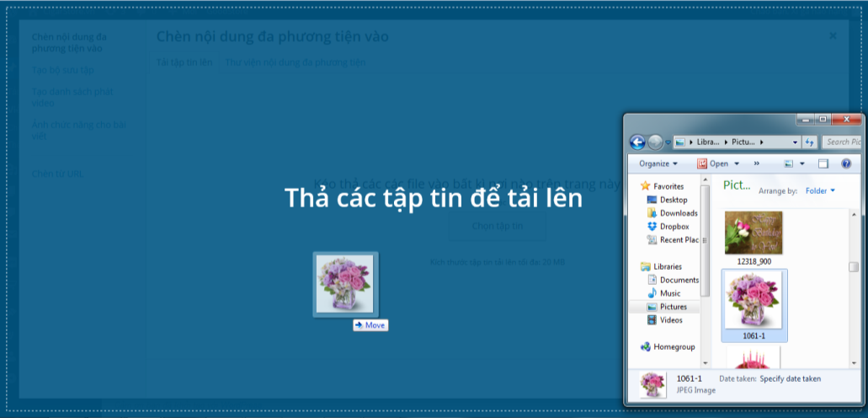Select the 12318_900 birthday image thumbnail
The width and height of the screenshot is (868, 418).
tap(754, 233)
